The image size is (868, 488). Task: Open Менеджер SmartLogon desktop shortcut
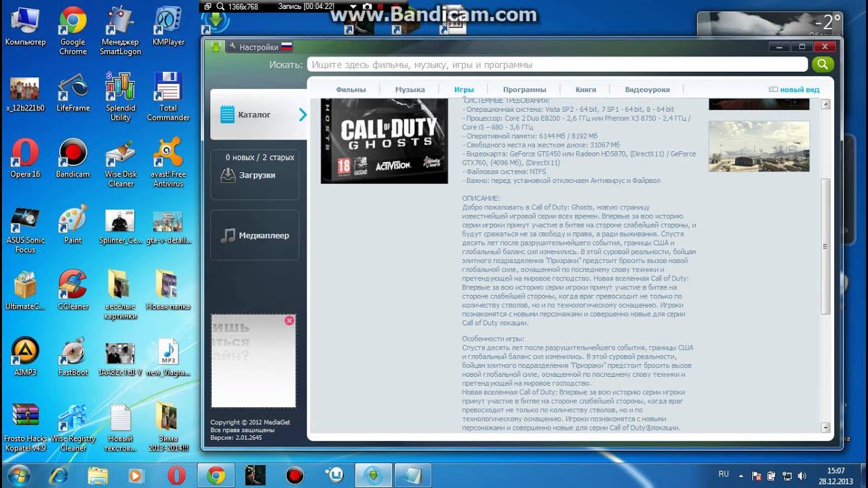coord(120,31)
